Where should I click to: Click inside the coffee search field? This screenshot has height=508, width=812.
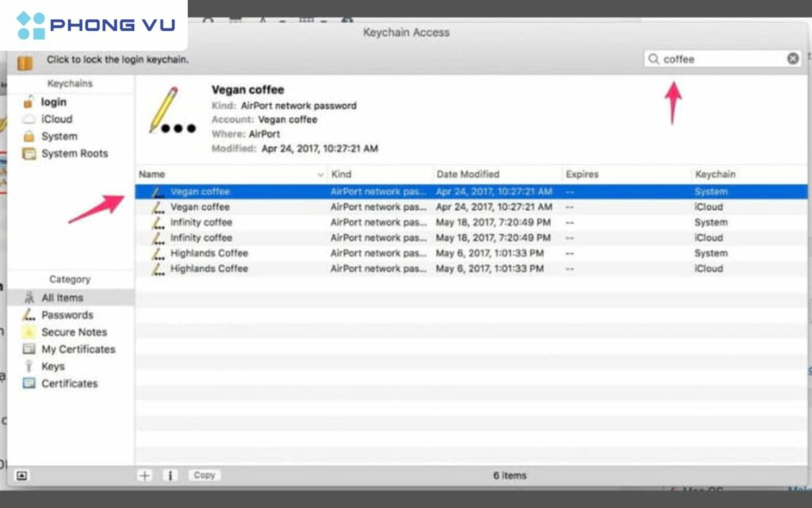click(714, 58)
